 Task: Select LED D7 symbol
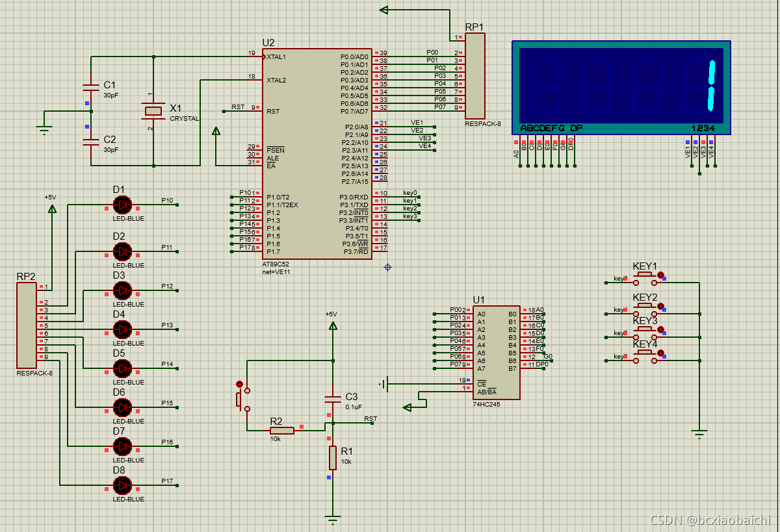click(122, 446)
